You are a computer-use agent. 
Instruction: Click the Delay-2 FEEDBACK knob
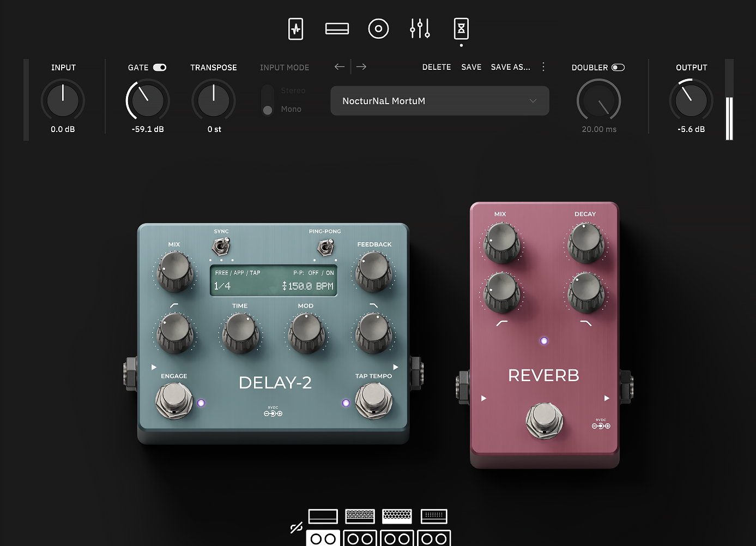(373, 272)
